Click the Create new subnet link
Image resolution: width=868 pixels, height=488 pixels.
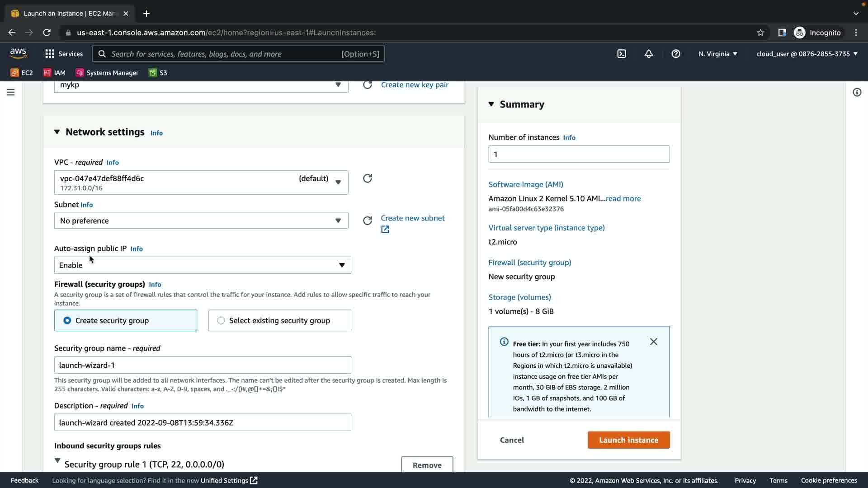click(x=412, y=218)
